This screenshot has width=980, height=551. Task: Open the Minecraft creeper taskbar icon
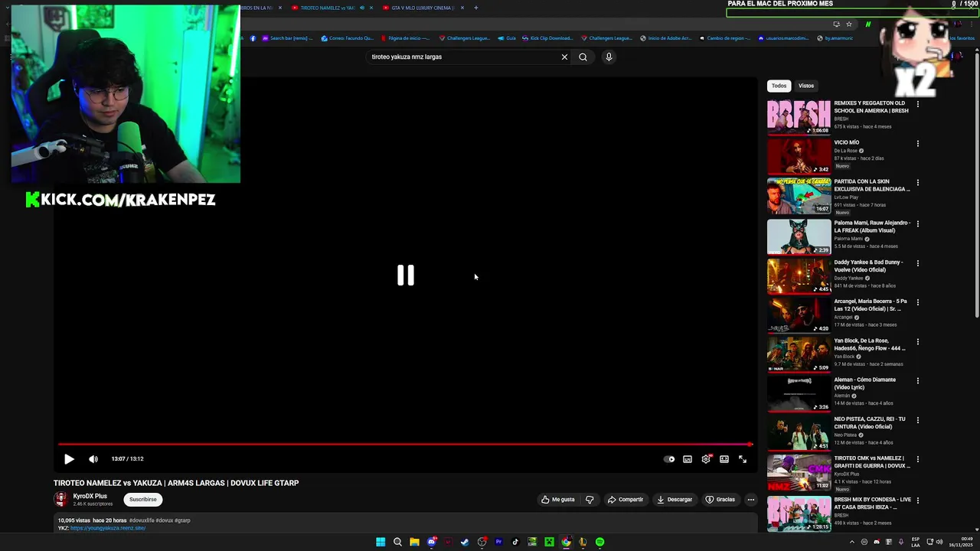(549, 542)
